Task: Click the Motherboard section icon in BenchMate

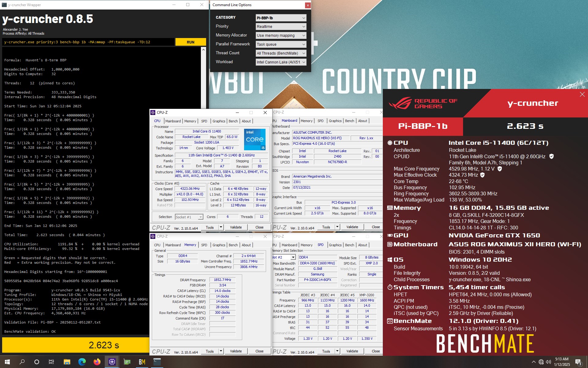Action: pyautogui.click(x=390, y=244)
